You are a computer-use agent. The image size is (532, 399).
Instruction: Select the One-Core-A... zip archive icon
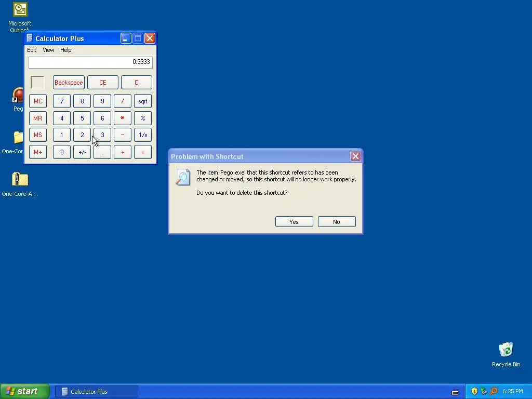click(20, 179)
